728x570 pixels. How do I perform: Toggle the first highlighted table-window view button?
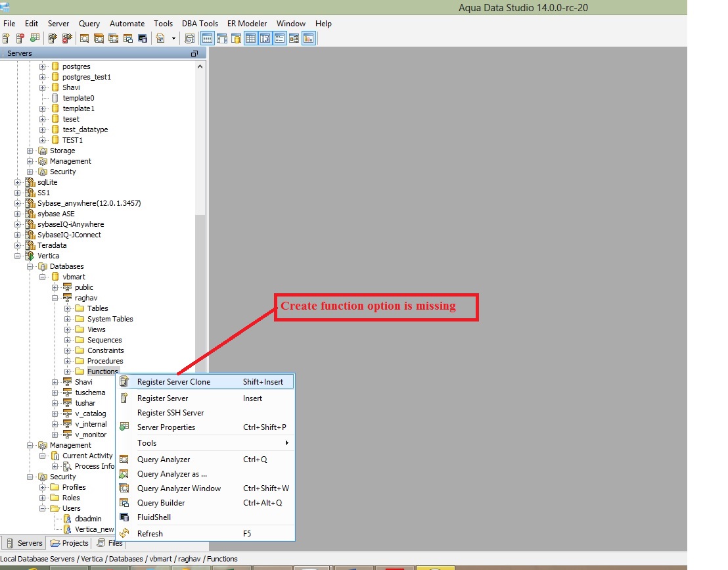coord(207,39)
